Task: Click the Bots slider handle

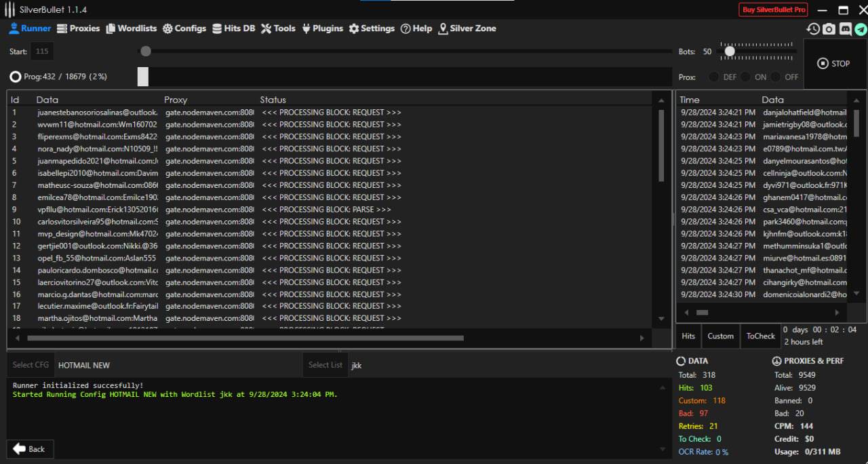Action: point(730,51)
